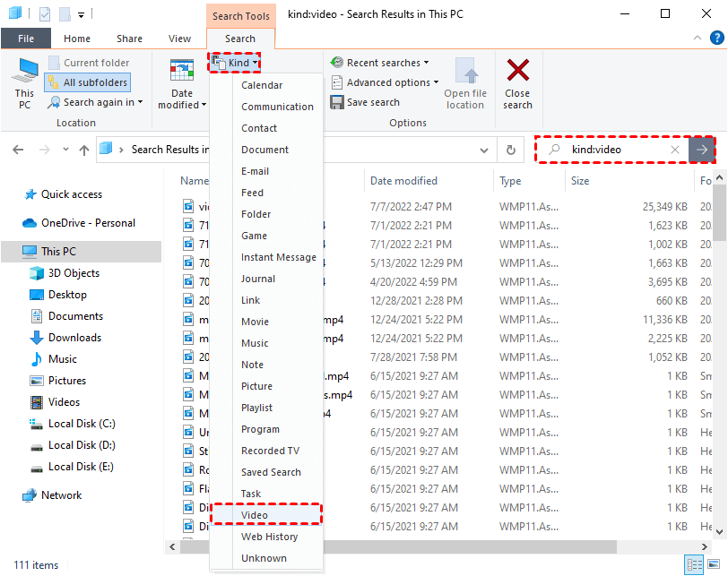Open the Search again in dropdown
This screenshot has height=576, width=728.
(95, 101)
